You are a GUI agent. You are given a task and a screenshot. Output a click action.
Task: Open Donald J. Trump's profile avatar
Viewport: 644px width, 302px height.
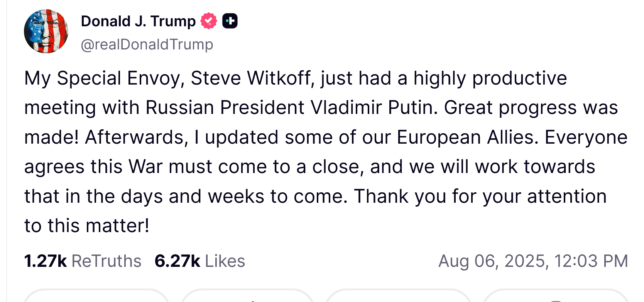click(x=46, y=31)
